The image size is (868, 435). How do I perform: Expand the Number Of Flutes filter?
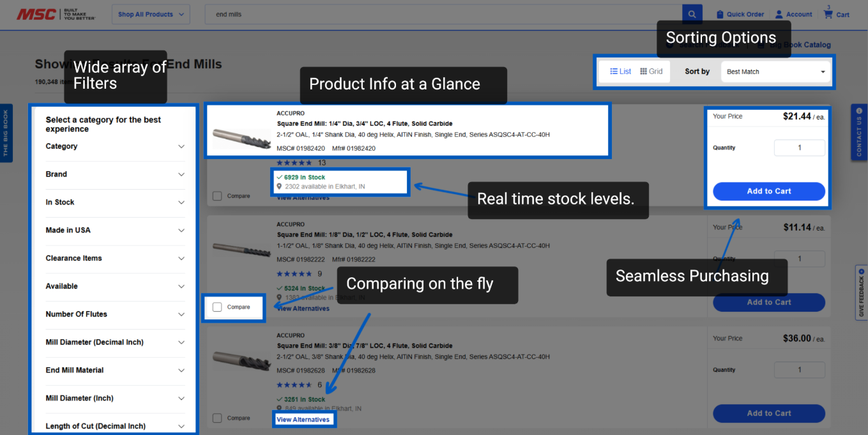coord(115,314)
